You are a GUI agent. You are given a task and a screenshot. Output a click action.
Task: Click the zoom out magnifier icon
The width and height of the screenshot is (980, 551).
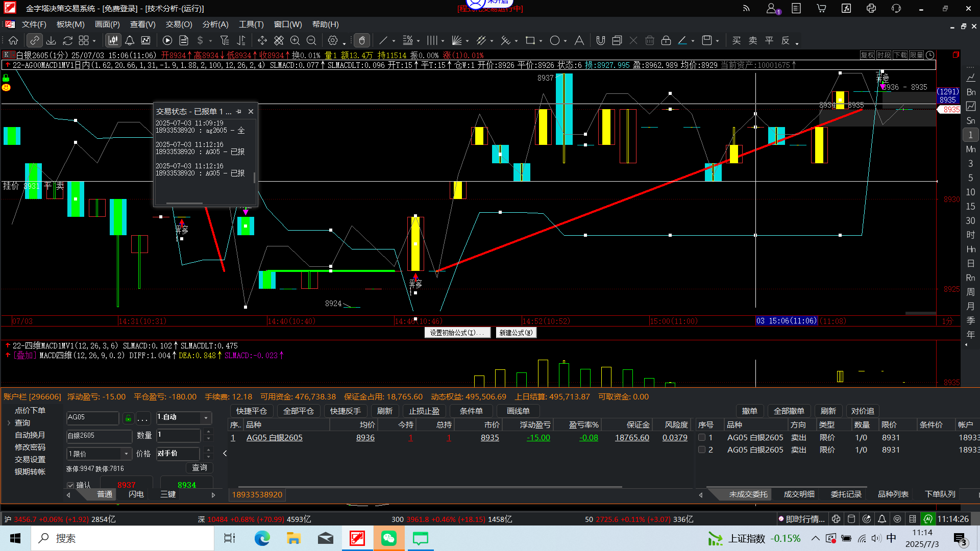pos(311,40)
